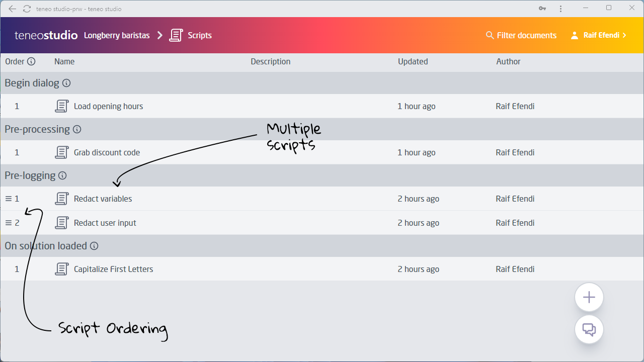
Task: Open the Capitalize First Letters script
Action: click(x=113, y=269)
